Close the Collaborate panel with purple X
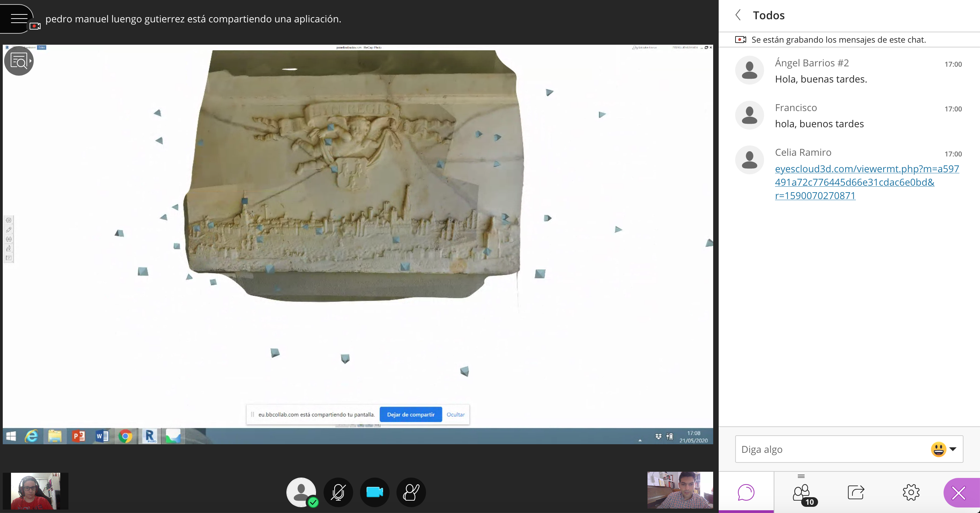Viewport: 980px width, 513px height. [x=959, y=493]
